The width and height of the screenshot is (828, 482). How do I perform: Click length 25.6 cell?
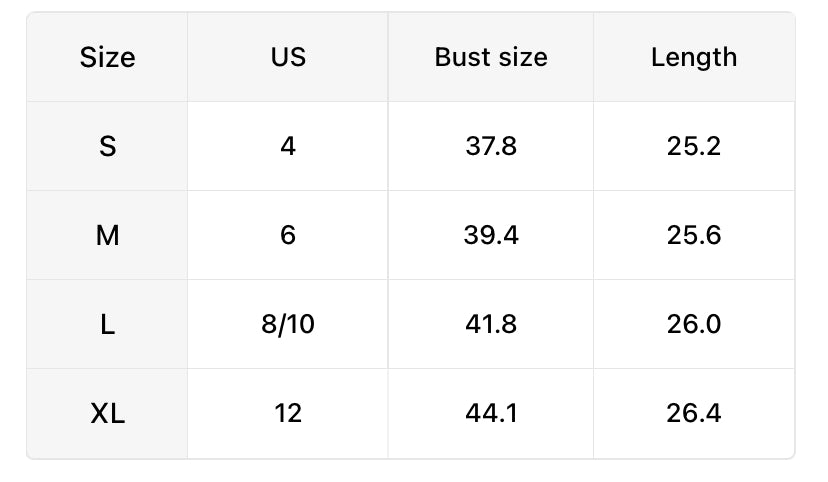click(x=694, y=235)
